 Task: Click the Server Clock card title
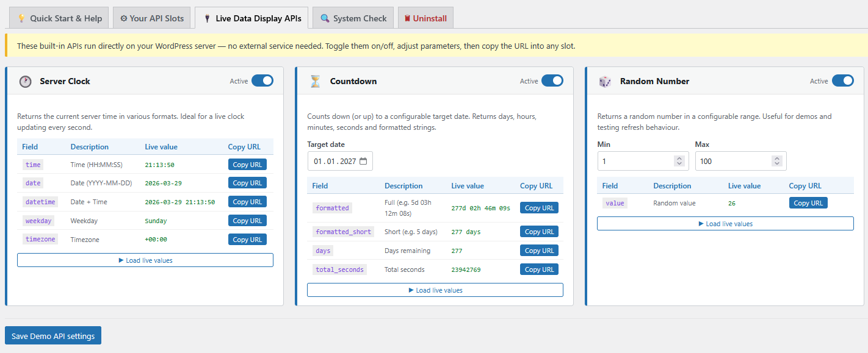65,81
